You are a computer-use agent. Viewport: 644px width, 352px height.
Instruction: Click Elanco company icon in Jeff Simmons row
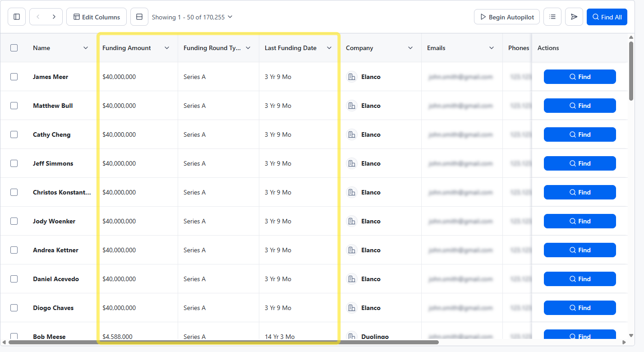point(352,163)
